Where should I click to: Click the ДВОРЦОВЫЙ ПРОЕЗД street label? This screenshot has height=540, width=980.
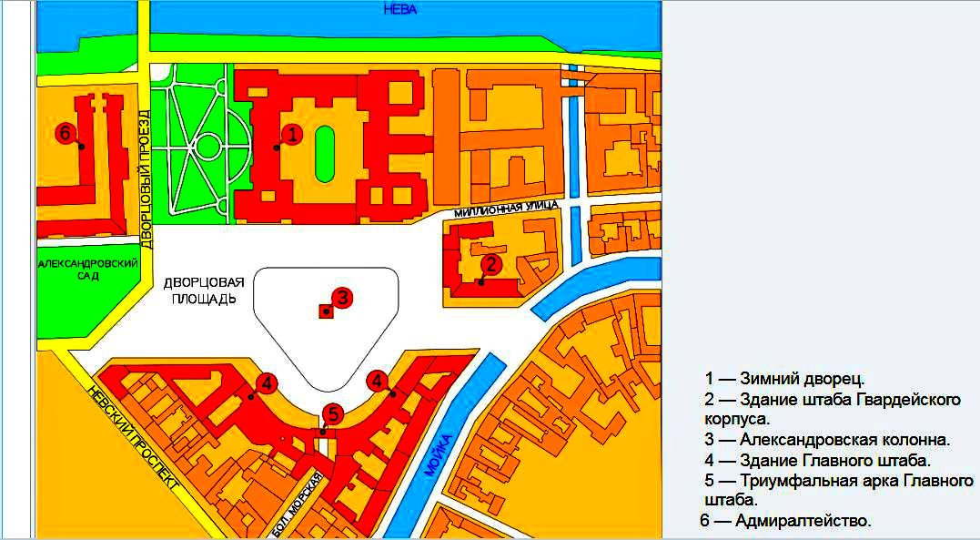(146, 179)
